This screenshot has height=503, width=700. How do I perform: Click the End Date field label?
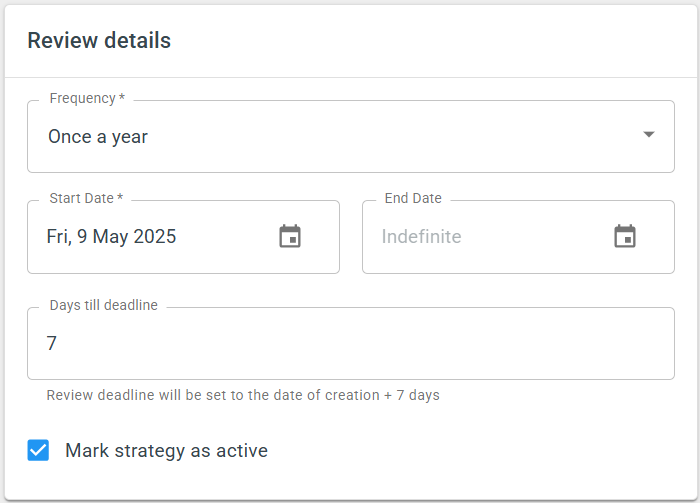413,198
